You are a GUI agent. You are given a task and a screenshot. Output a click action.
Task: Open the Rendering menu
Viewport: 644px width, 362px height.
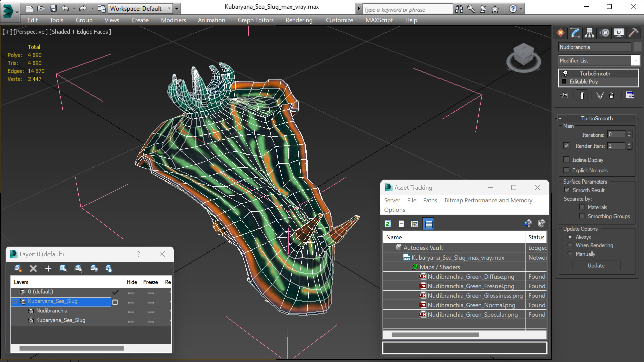click(x=299, y=20)
